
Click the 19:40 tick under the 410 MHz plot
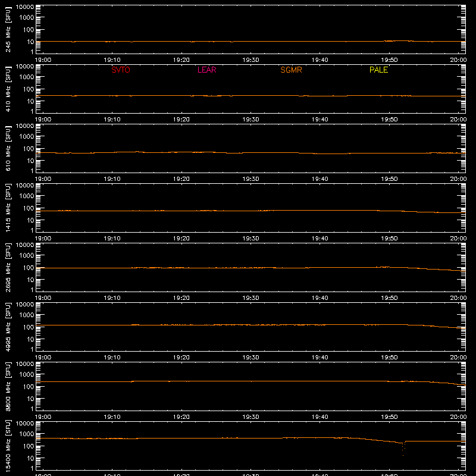320,120
